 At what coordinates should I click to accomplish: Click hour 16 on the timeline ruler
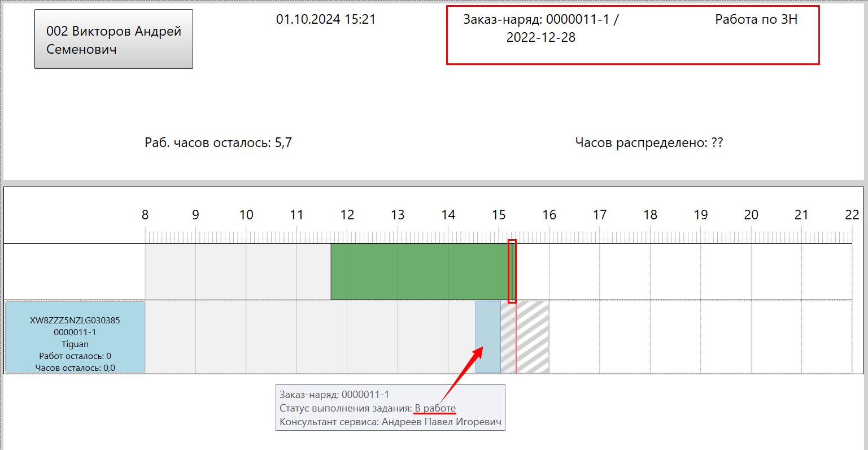pyautogui.click(x=549, y=215)
